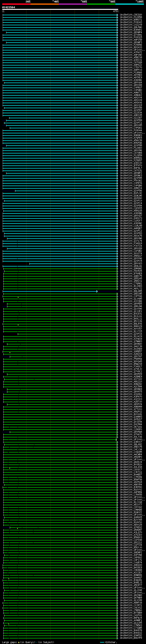Select UniRef100_P80505 label
This screenshot has height=644, width=146.
click(x=131, y=271)
